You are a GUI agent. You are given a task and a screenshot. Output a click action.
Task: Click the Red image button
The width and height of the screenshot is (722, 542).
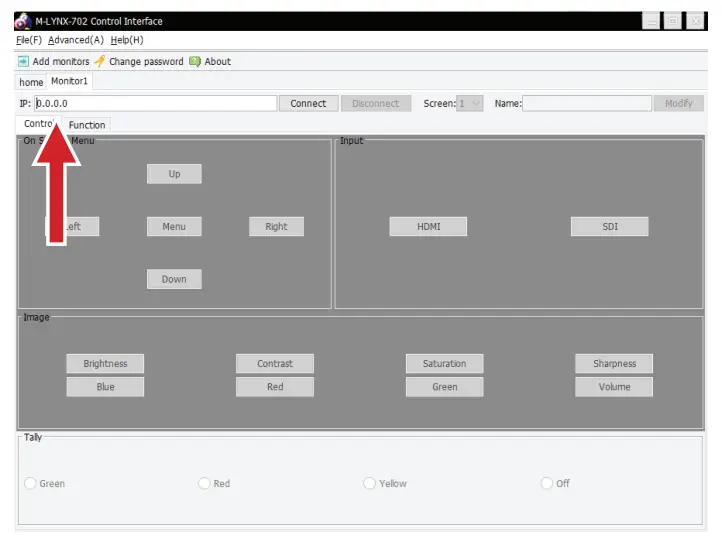[x=275, y=387]
